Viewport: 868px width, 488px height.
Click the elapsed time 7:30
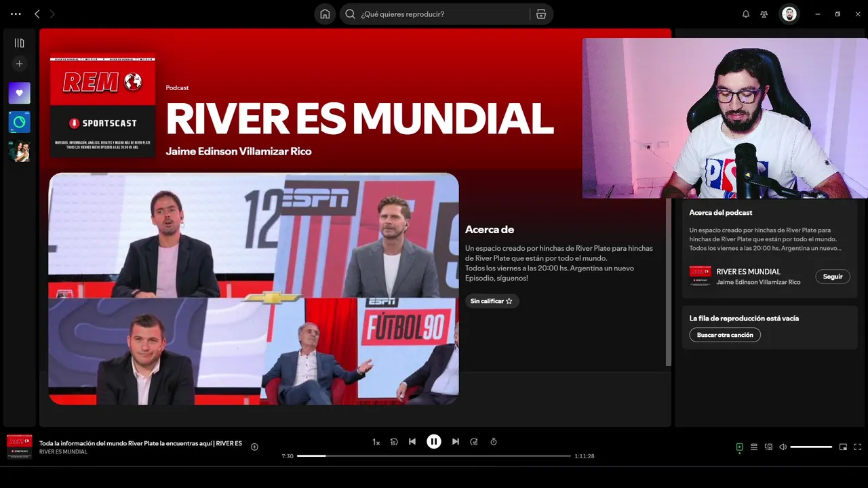click(288, 456)
